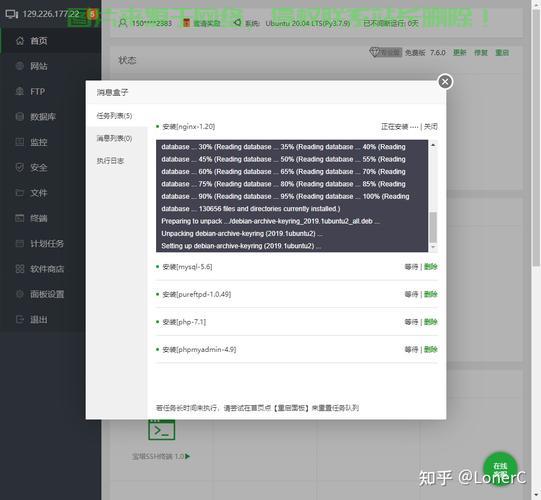Click the folder icon beside 文件
Image resolution: width=541 pixels, height=500 pixels.
[20, 193]
